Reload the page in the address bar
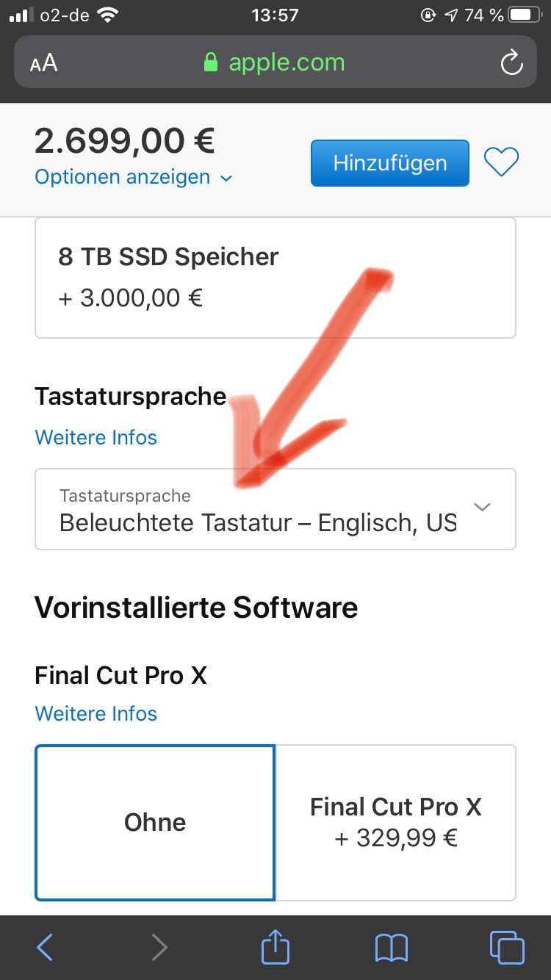551x980 pixels. pyautogui.click(x=511, y=63)
